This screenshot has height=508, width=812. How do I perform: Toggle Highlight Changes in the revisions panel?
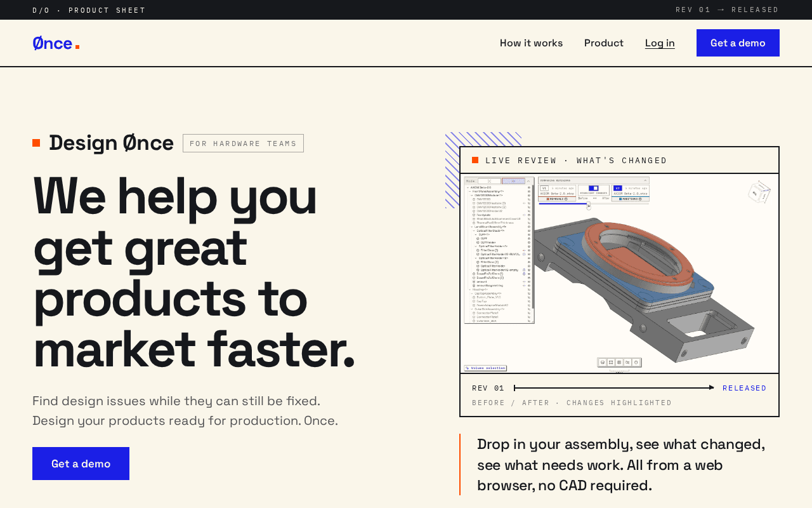click(594, 189)
